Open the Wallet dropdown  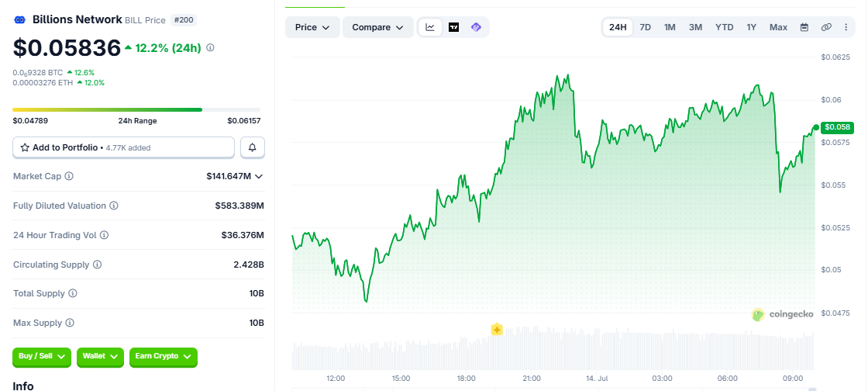[100, 357]
